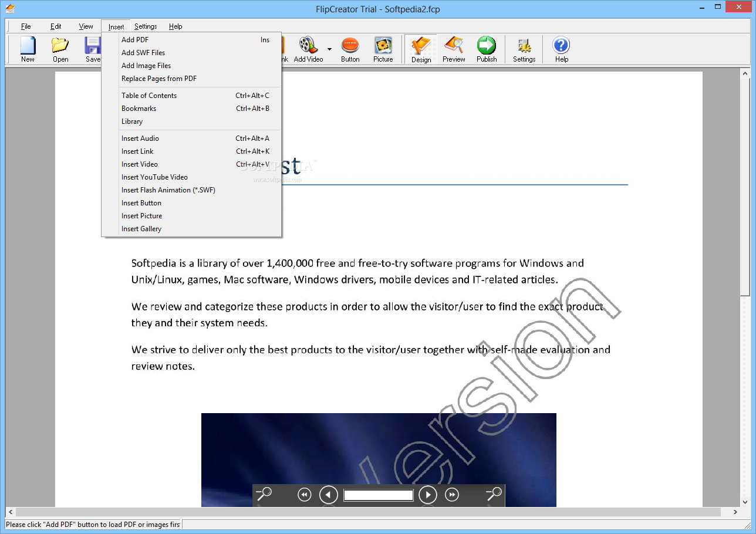Choose Add PDF from Insert menu

[x=191, y=40]
